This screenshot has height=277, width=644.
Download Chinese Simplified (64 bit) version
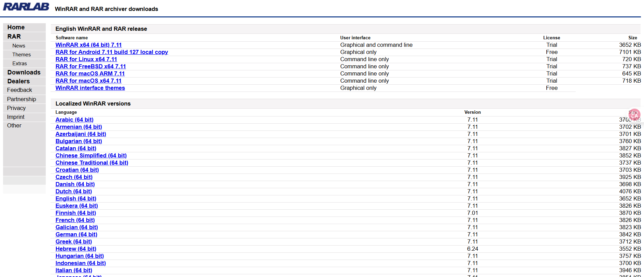91,155
